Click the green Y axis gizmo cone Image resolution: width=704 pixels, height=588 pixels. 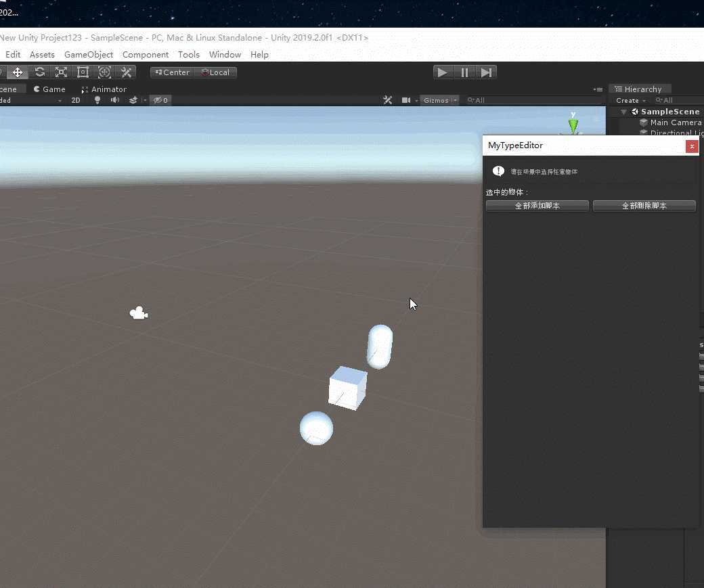[573, 125]
